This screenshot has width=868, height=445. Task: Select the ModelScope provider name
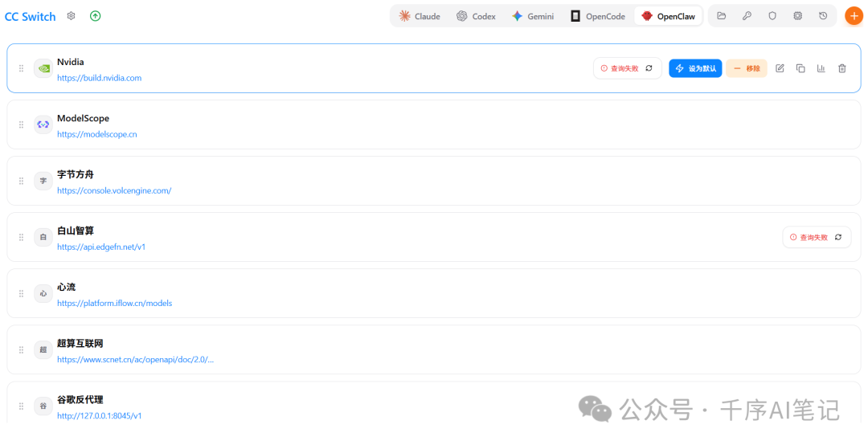pyautogui.click(x=83, y=118)
